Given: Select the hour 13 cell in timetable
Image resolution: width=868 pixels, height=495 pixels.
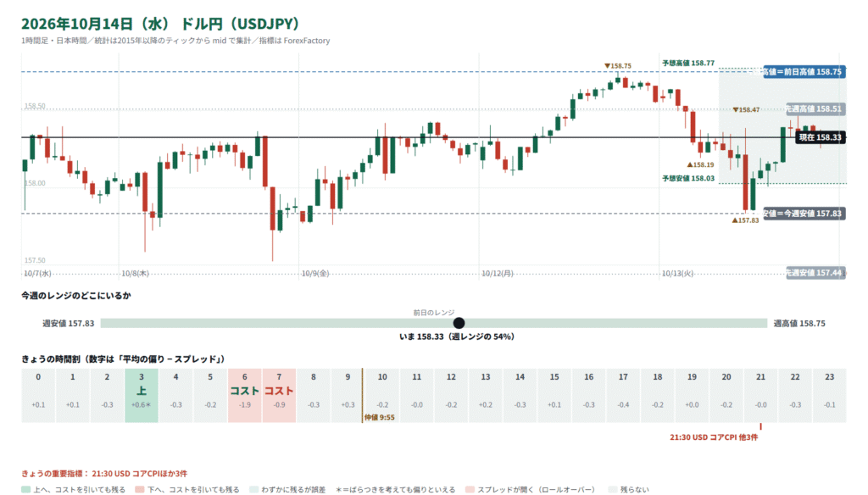Looking at the screenshot, I should pos(486,395).
